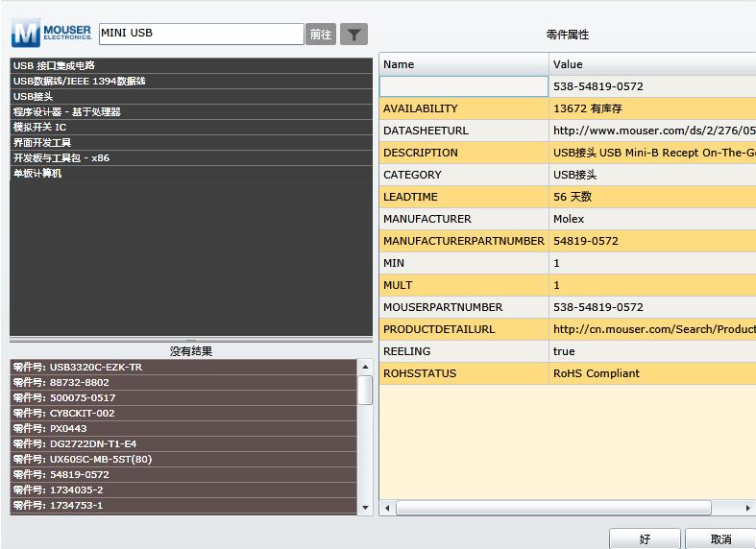Select part number 54819-0572 in results list

(x=183, y=475)
